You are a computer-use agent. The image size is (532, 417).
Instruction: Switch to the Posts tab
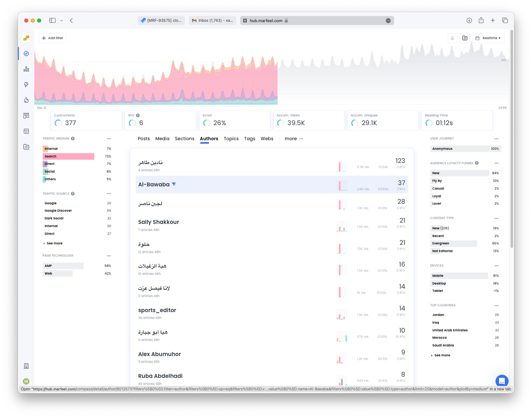144,139
